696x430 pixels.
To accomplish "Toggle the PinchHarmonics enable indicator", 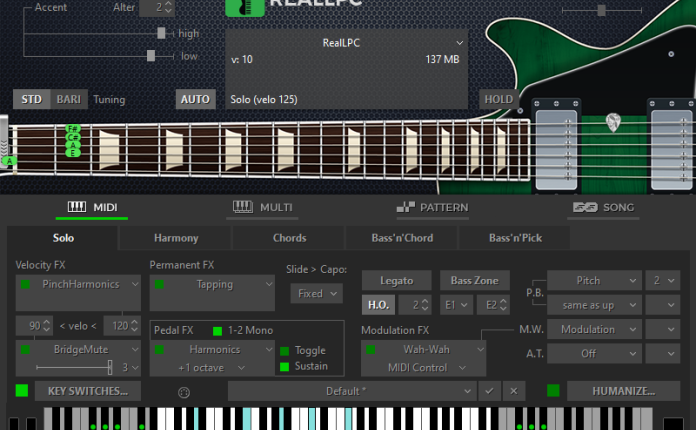I will click(25, 284).
